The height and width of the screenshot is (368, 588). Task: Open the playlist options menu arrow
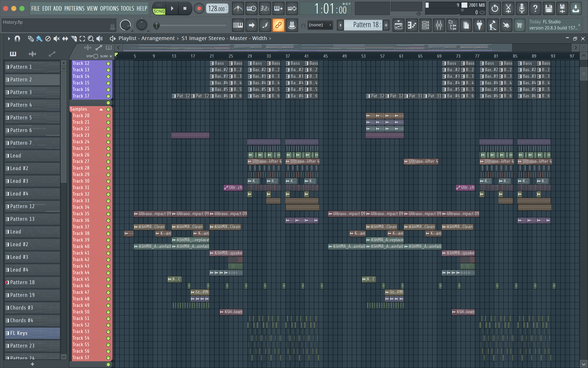pos(9,38)
